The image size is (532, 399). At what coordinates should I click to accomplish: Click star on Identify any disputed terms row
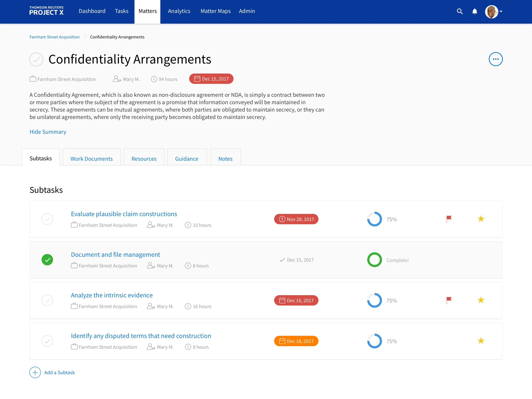(481, 341)
